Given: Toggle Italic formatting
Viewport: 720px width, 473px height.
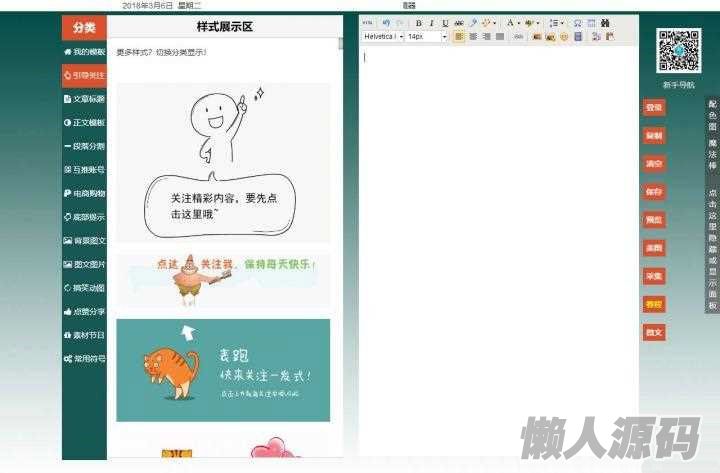Looking at the screenshot, I should tap(432, 23).
